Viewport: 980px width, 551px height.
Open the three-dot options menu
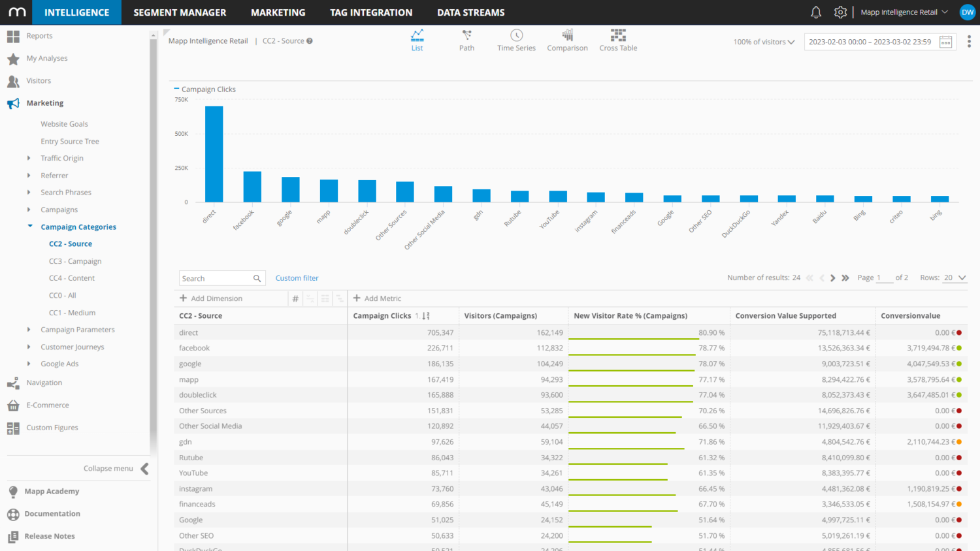point(969,42)
